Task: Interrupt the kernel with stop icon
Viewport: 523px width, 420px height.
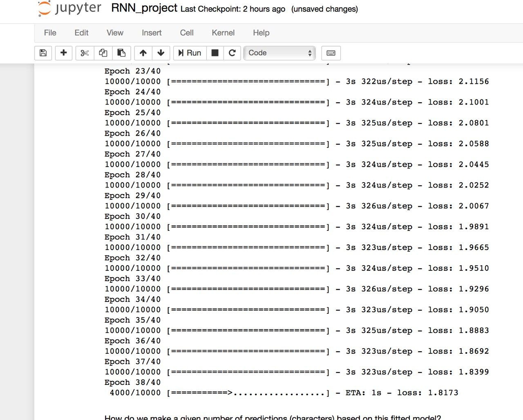Action: pyautogui.click(x=215, y=53)
